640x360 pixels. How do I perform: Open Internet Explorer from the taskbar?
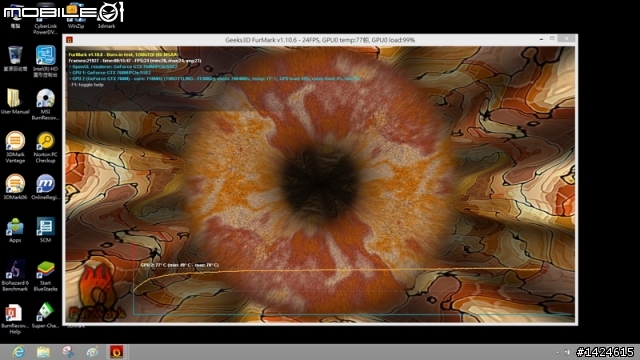(19, 352)
